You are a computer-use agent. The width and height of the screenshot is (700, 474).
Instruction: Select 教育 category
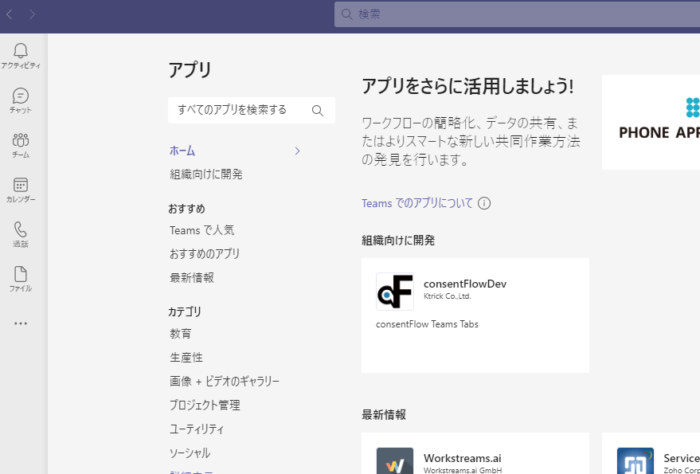[180, 333]
